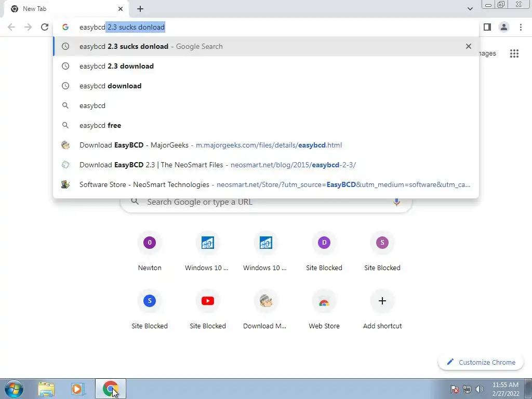The width and height of the screenshot is (532, 399).
Task: Open File Explorer from the taskbar
Action: [46, 389]
